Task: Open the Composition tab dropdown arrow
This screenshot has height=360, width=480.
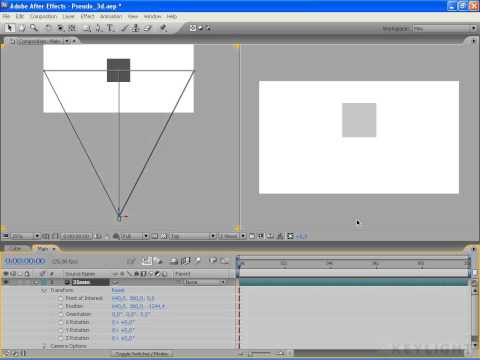Action: 67,41
